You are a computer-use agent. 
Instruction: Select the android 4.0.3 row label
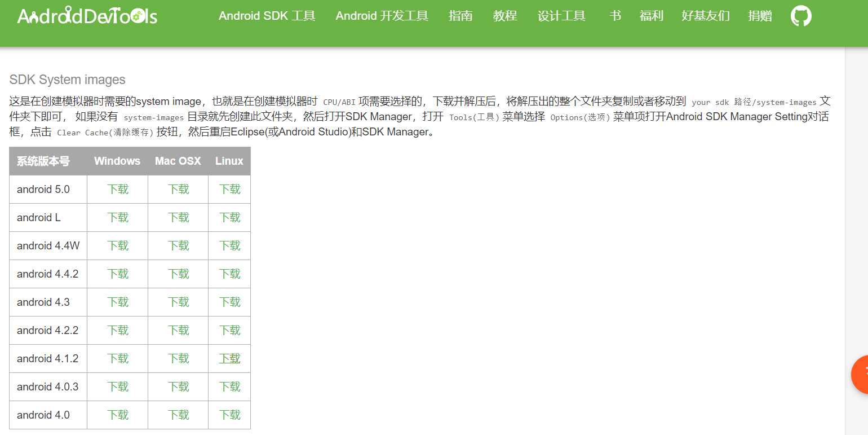[x=48, y=386]
